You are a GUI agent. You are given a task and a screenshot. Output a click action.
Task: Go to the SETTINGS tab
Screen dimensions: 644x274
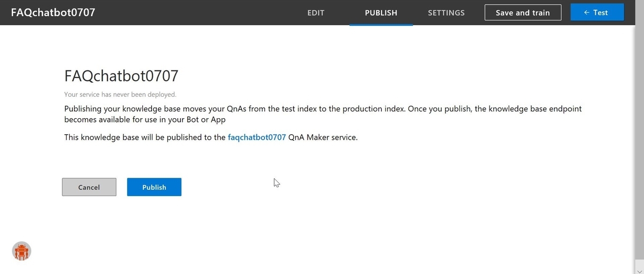(x=446, y=12)
